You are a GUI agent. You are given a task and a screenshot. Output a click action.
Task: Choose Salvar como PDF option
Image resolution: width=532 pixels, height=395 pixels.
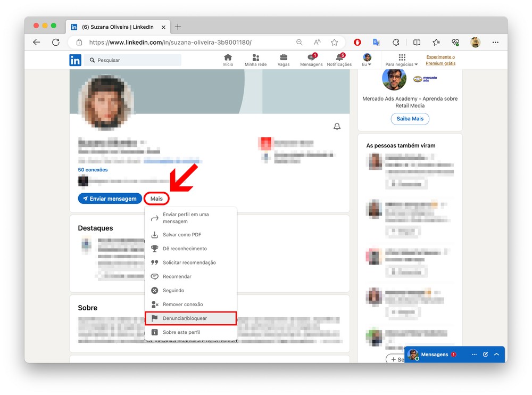(x=182, y=235)
